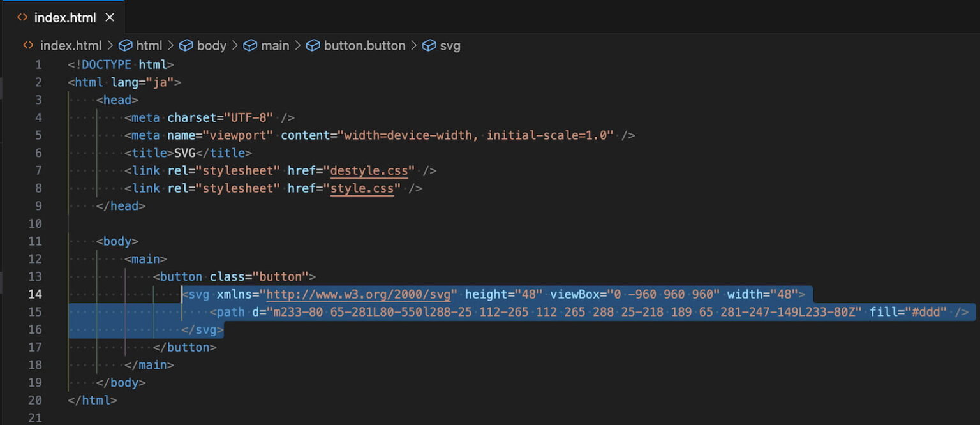
Task: Click the button.button symbol icon in breadcrumb
Action: [x=312, y=45]
